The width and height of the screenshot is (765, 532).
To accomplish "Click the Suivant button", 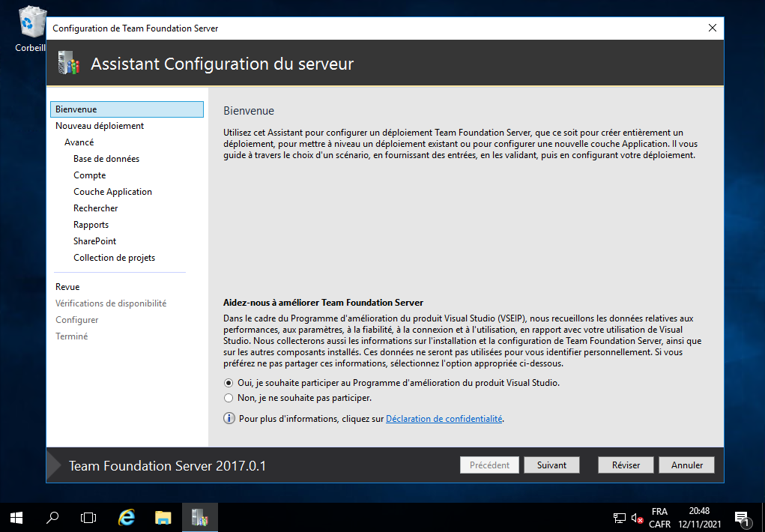I will (x=551, y=465).
